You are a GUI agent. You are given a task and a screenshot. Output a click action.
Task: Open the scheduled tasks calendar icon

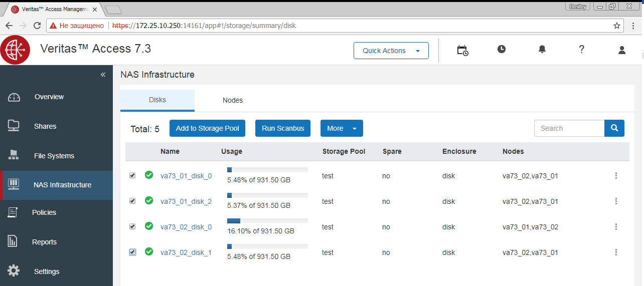[x=462, y=50]
